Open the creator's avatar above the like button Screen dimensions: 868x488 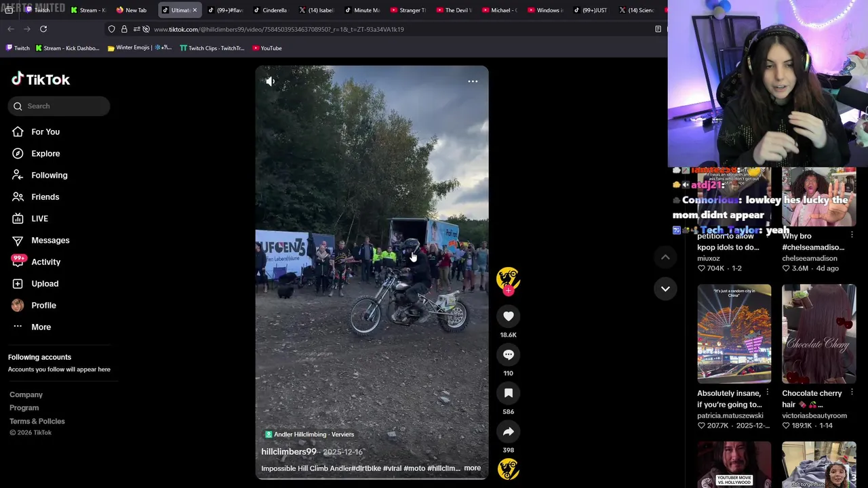tap(509, 278)
